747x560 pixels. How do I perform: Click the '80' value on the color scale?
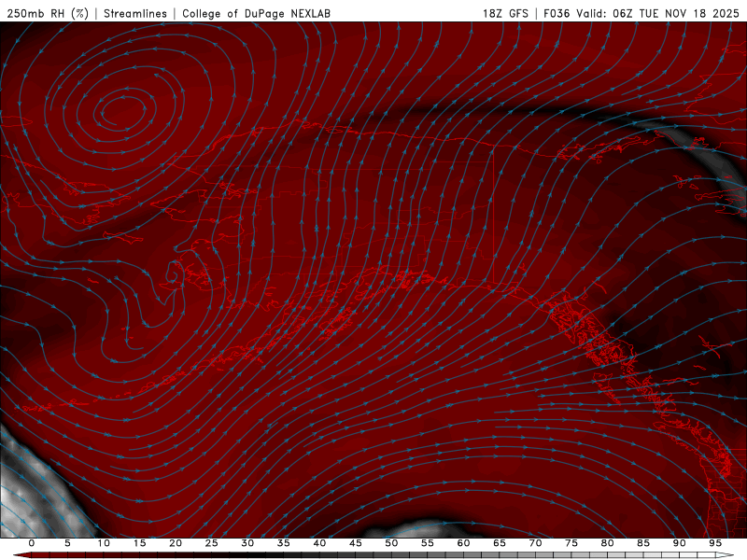point(607,543)
